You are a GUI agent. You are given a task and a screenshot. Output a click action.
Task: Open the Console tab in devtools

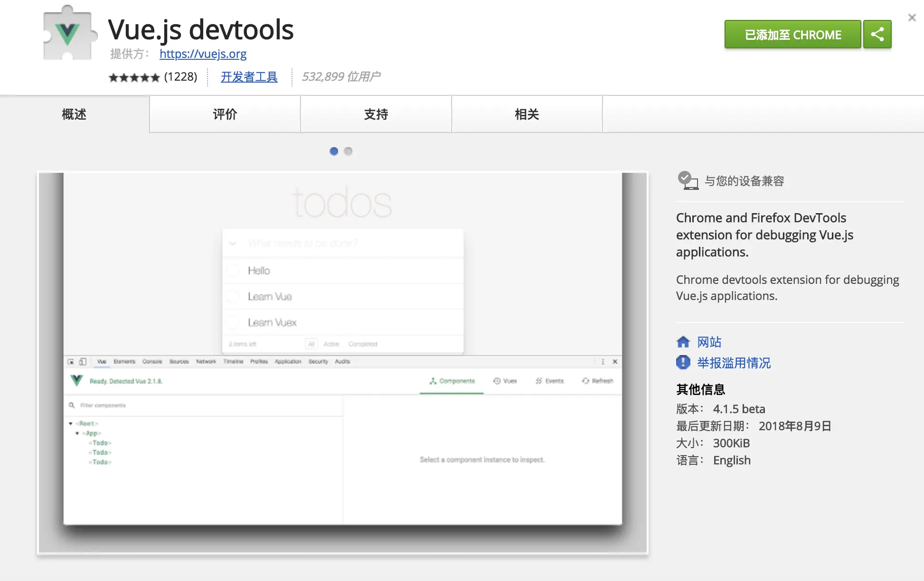coord(152,361)
